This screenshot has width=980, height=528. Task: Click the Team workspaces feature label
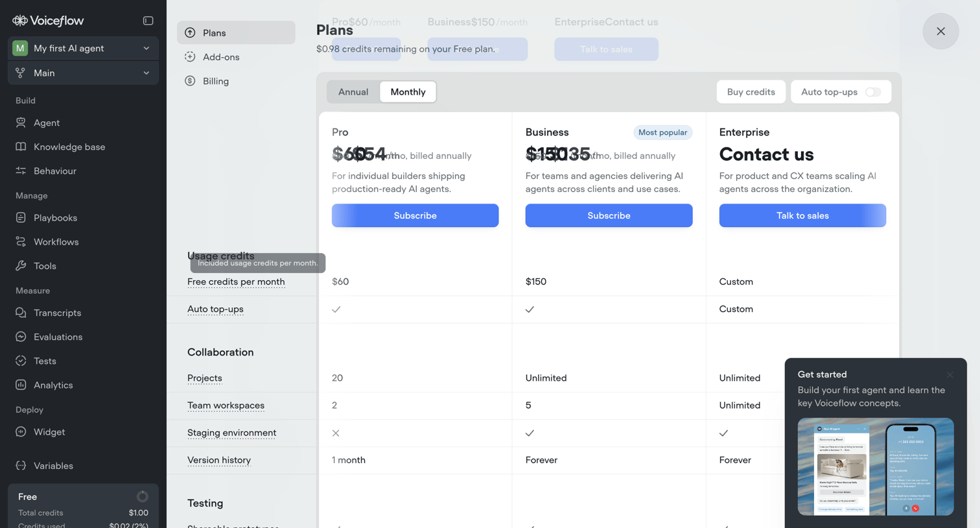tap(226, 405)
